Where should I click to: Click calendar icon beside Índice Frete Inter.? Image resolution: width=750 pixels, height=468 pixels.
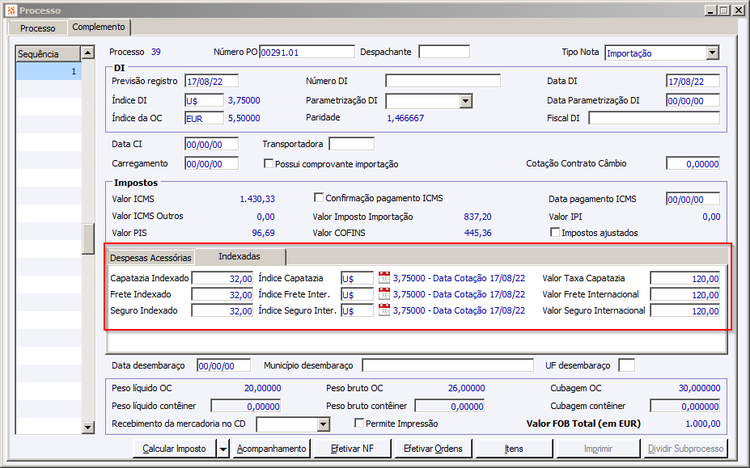(x=384, y=294)
